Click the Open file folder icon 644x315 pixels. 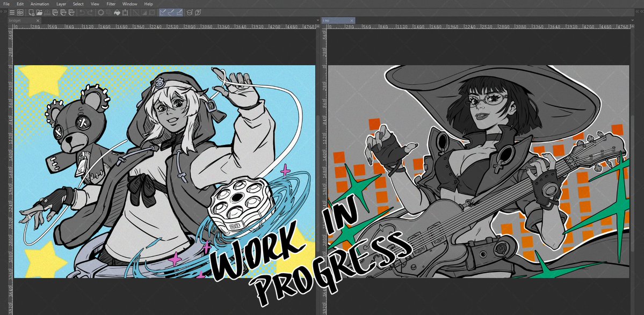coord(39,13)
